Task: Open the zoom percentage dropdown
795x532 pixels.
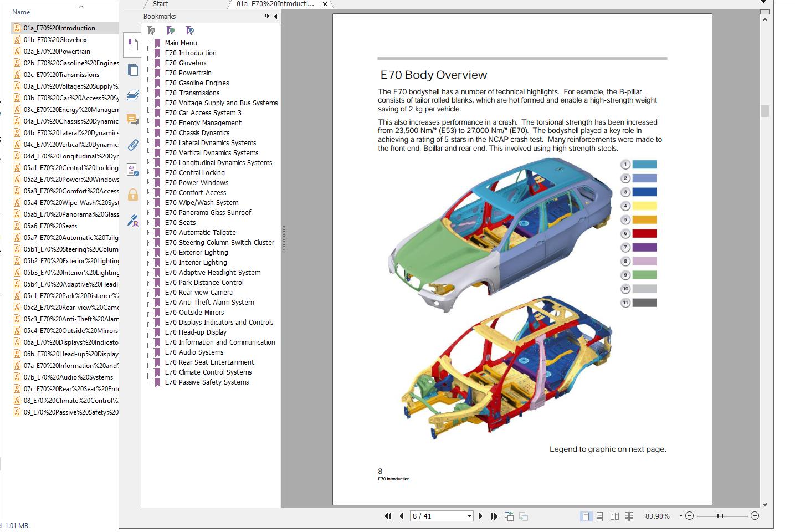Action: tap(681, 516)
